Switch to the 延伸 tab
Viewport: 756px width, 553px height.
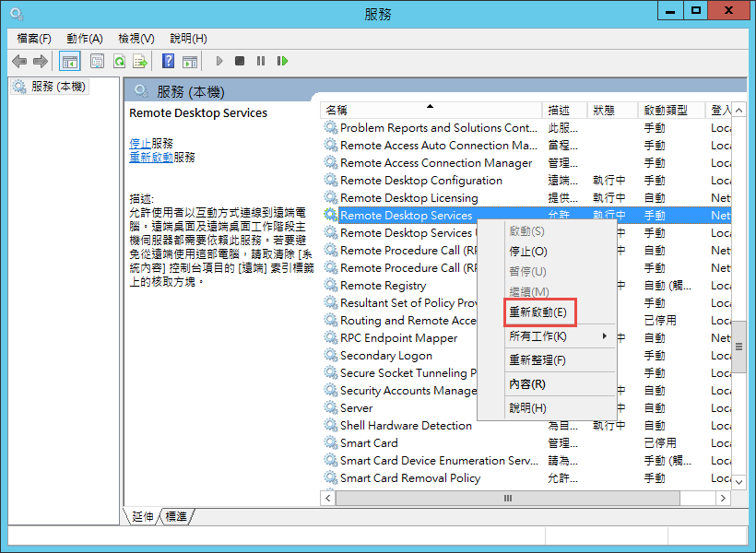(x=143, y=517)
